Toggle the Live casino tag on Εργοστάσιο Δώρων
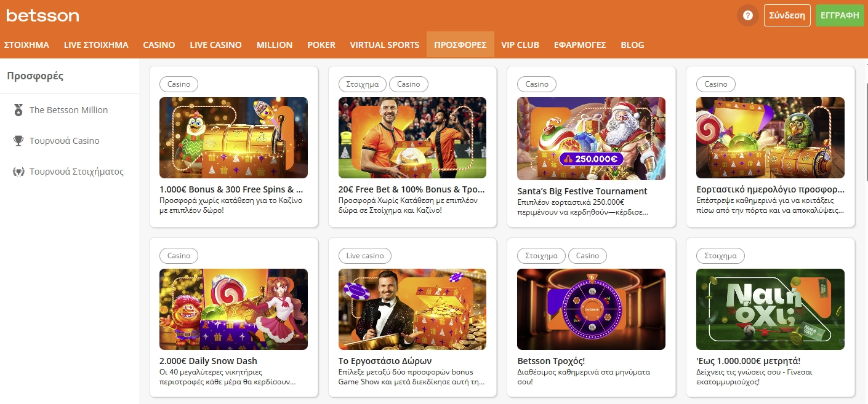 364,255
